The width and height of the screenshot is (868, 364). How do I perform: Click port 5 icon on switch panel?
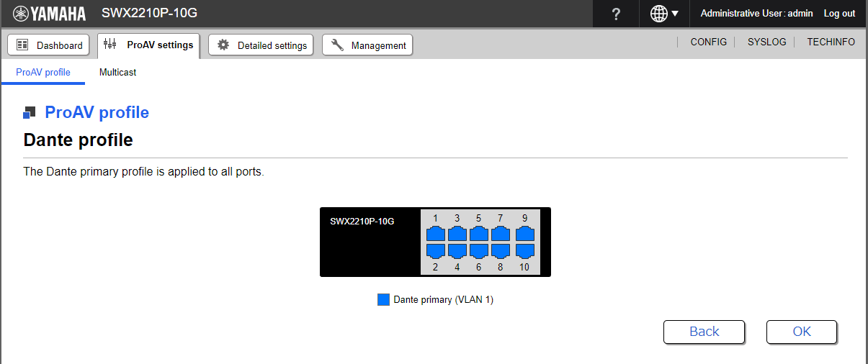[480, 234]
